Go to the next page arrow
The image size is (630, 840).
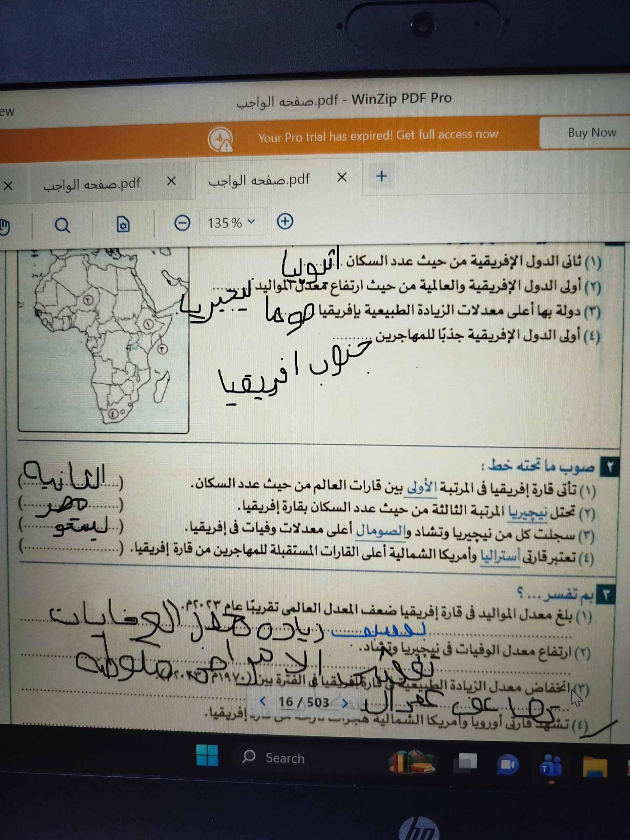pos(345,703)
